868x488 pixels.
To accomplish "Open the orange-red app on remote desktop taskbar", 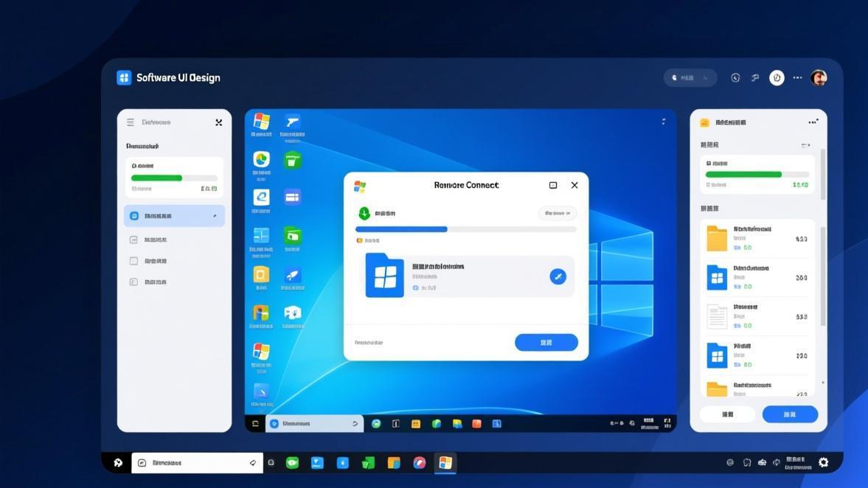I will pos(476,424).
